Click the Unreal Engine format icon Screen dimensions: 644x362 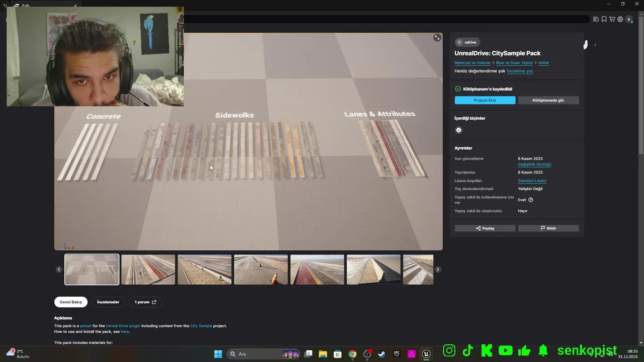pyautogui.click(x=458, y=130)
